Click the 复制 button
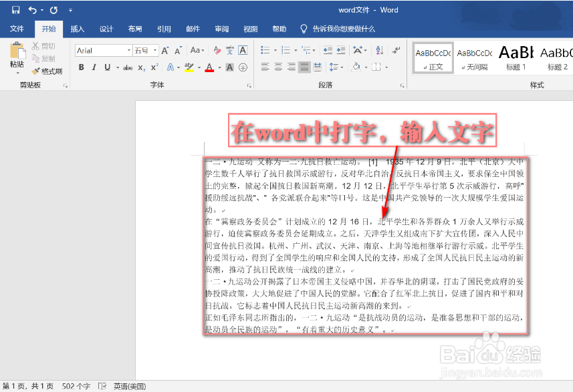Viewport: 573px width, 392px height. (43, 58)
